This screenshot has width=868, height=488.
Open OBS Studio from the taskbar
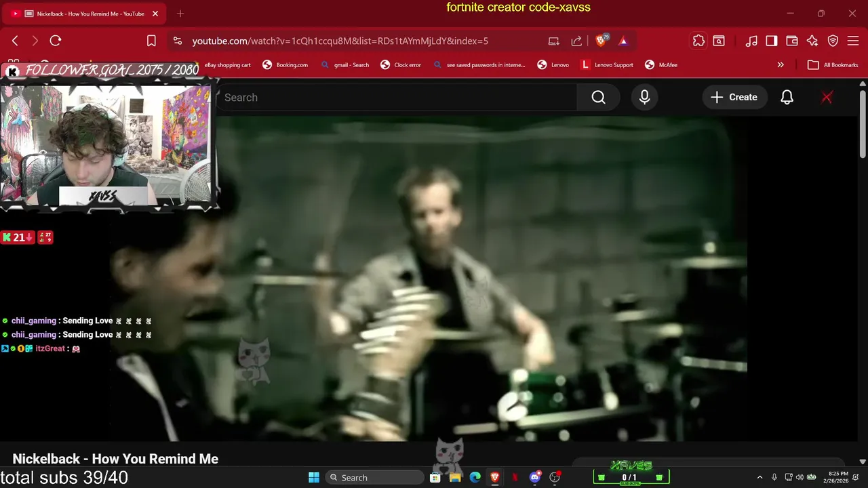point(555,478)
